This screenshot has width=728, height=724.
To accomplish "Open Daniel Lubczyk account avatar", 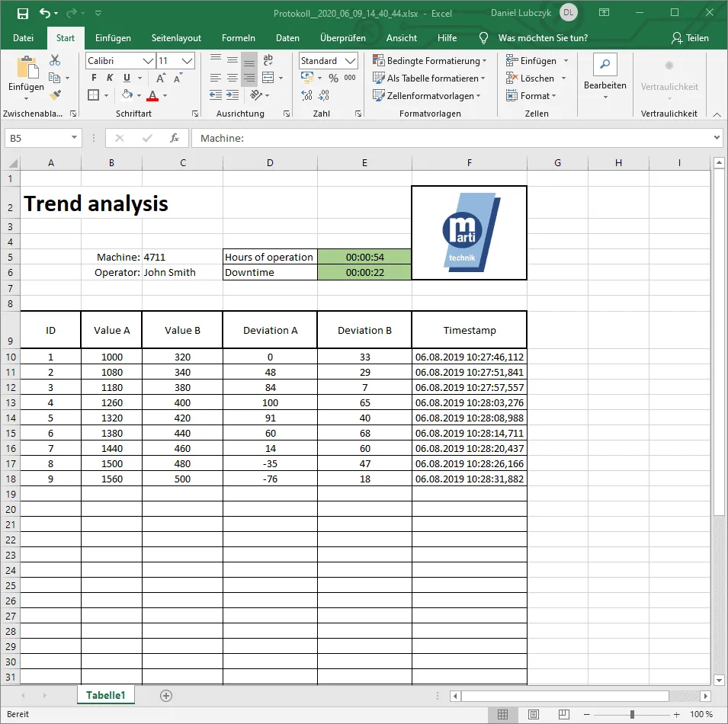I will click(x=568, y=12).
